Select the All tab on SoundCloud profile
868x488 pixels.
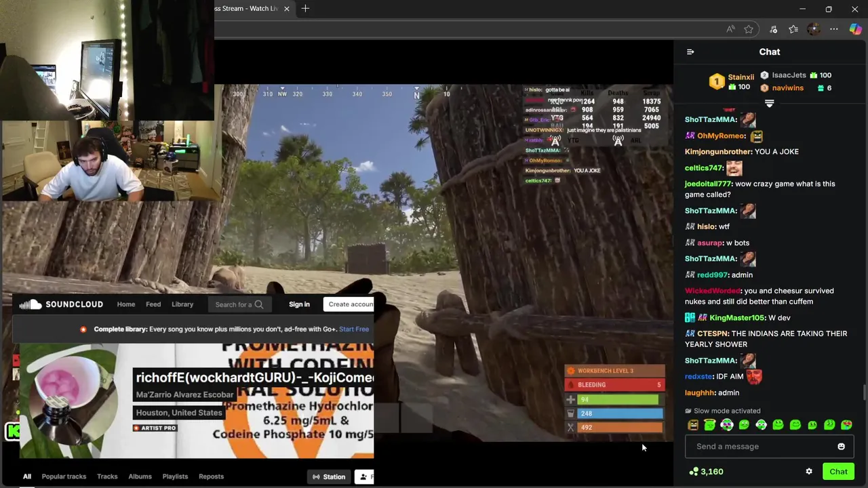pyautogui.click(x=27, y=476)
